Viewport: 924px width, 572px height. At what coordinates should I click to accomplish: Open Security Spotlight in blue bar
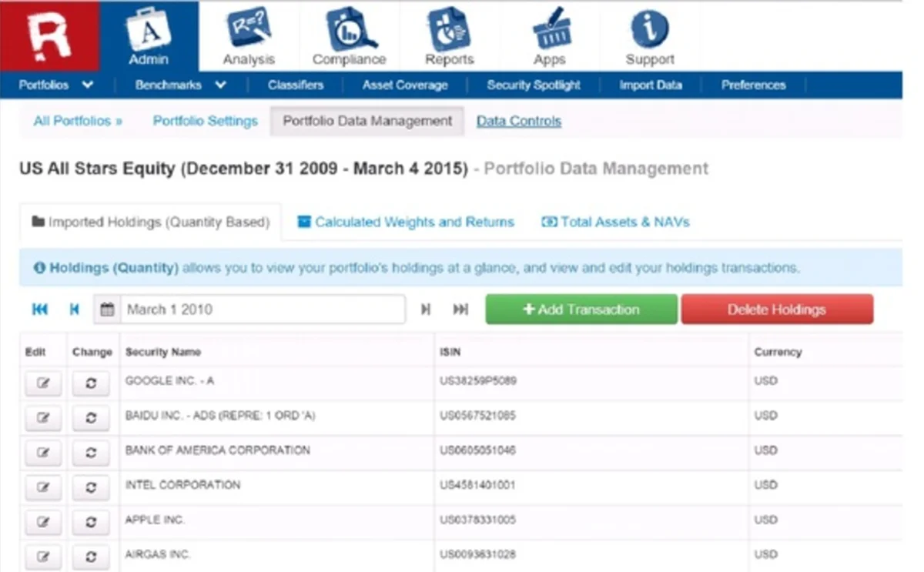[534, 85]
